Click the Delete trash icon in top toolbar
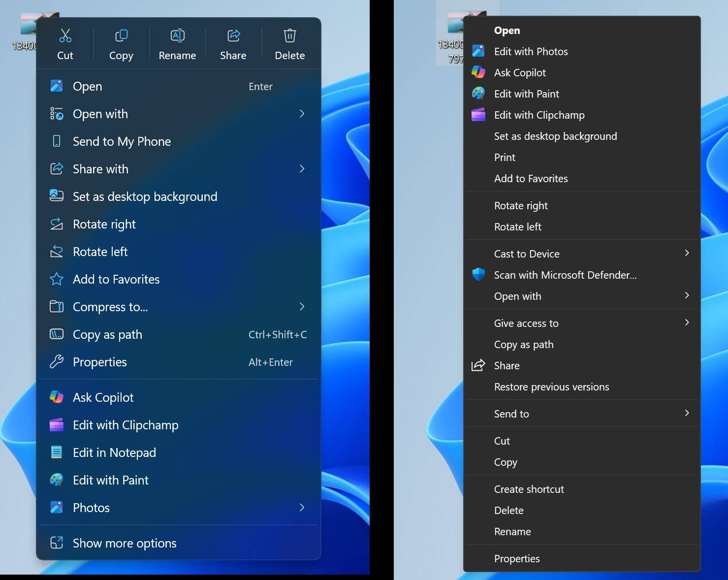 pos(290,35)
